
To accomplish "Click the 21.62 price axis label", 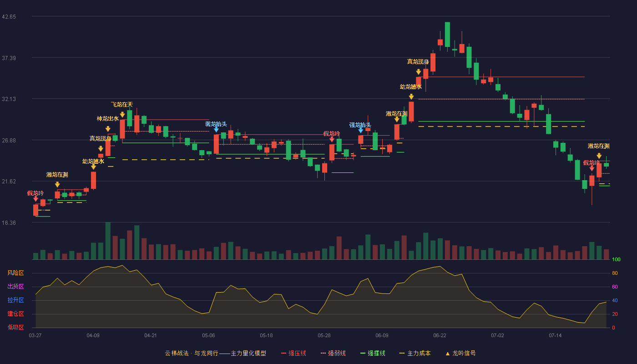I will [x=9, y=181].
